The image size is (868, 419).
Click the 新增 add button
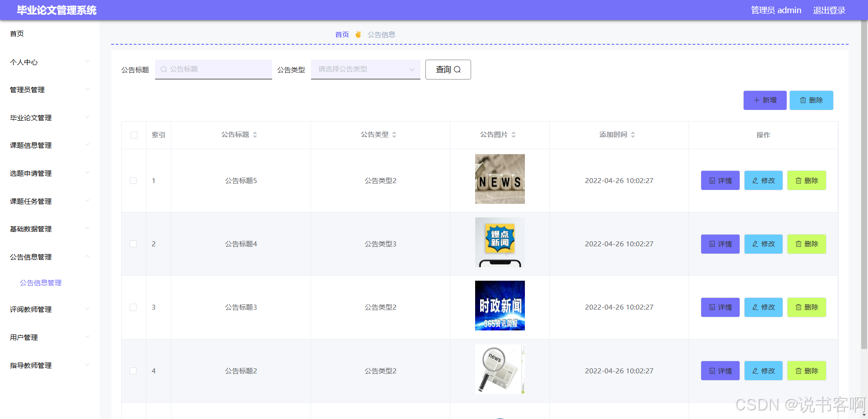pyautogui.click(x=765, y=100)
